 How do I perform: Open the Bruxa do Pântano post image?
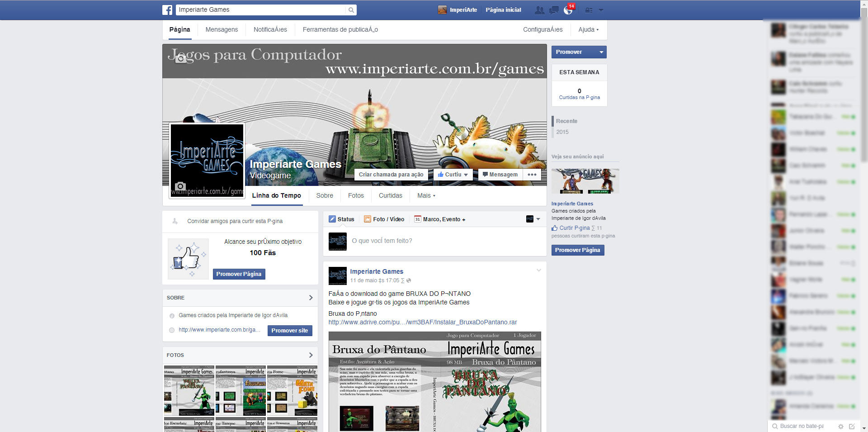click(x=435, y=382)
